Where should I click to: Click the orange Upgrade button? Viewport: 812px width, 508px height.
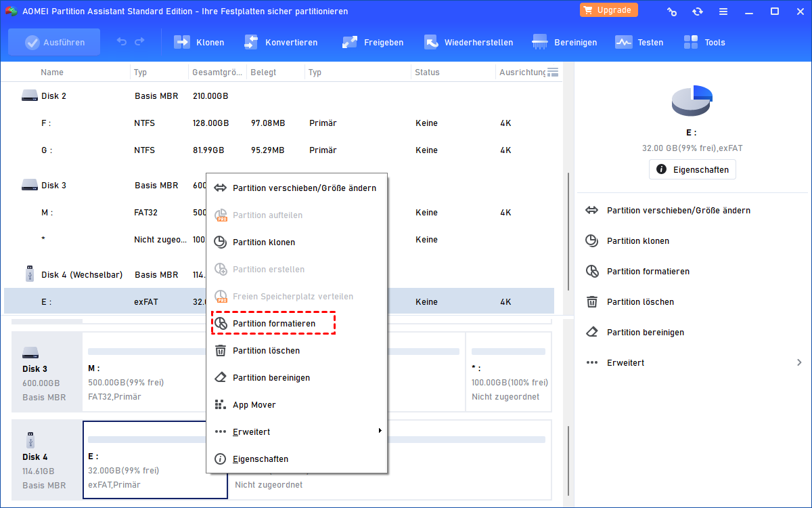tap(609, 10)
